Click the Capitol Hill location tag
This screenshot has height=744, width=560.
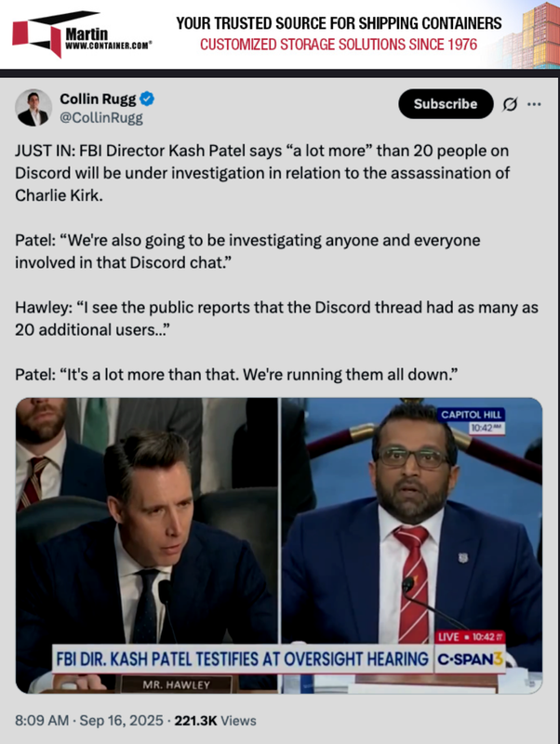(x=471, y=415)
